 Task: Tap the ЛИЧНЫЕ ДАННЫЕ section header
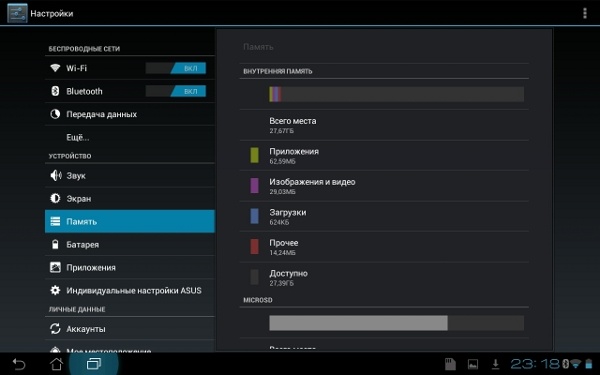[x=77, y=309]
